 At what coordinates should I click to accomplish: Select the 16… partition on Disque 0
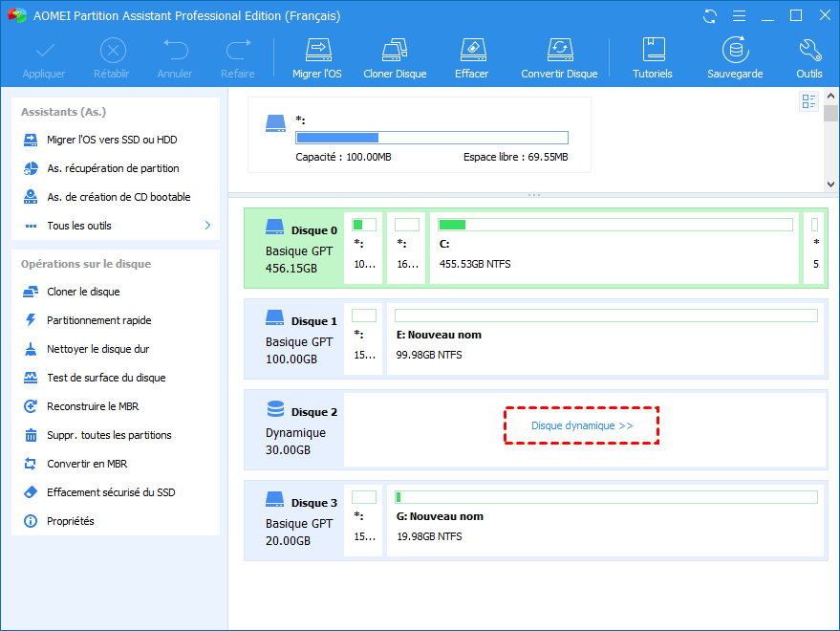click(407, 249)
